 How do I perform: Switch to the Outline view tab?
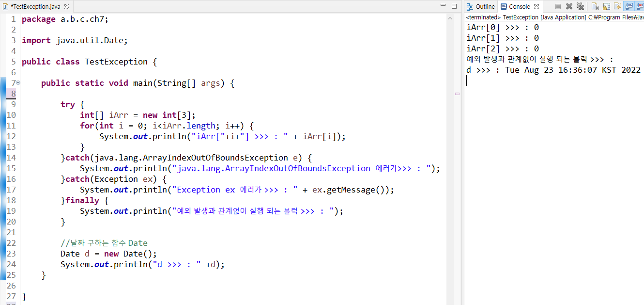(480, 6)
